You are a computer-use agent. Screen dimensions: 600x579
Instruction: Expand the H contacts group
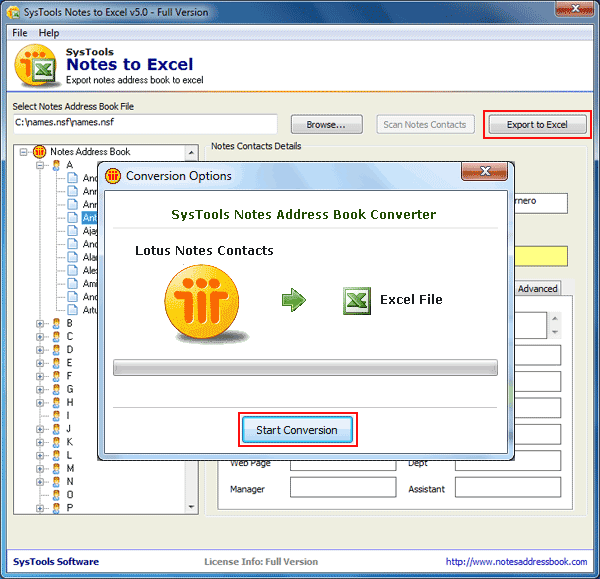(40, 403)
